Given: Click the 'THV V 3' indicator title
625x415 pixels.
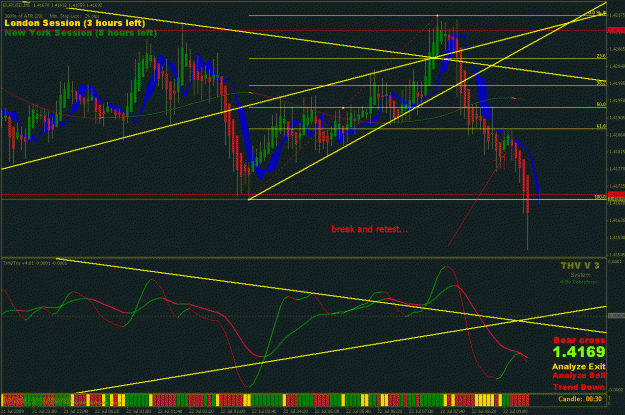Looking at the screenshot, I should point(580,266).
